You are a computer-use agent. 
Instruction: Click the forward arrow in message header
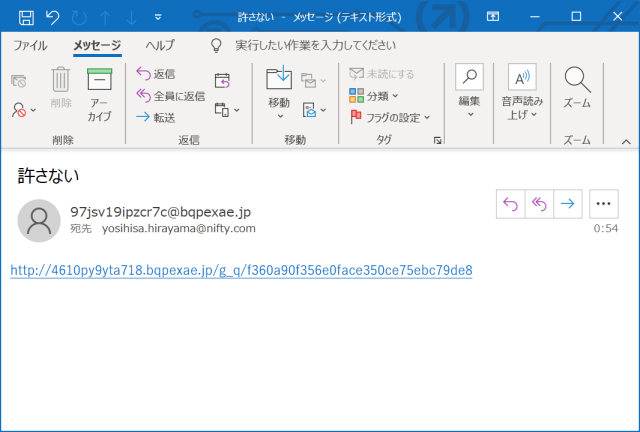[568, 204]
